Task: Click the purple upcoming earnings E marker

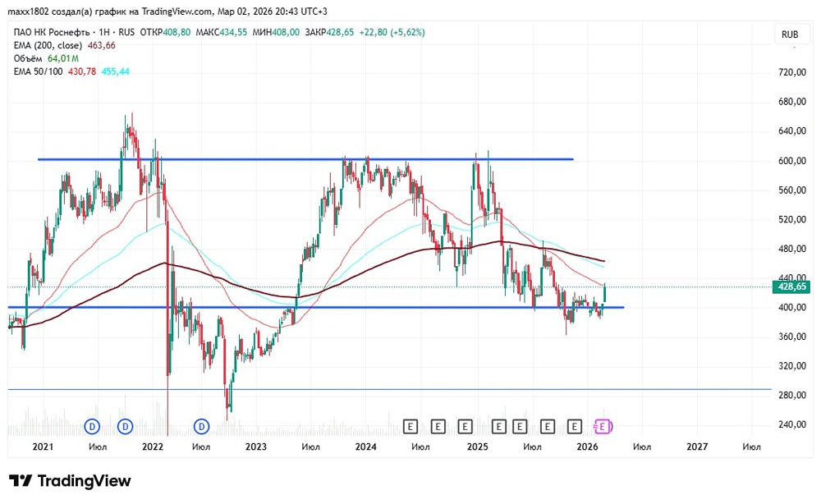Action: pos(603,427)
